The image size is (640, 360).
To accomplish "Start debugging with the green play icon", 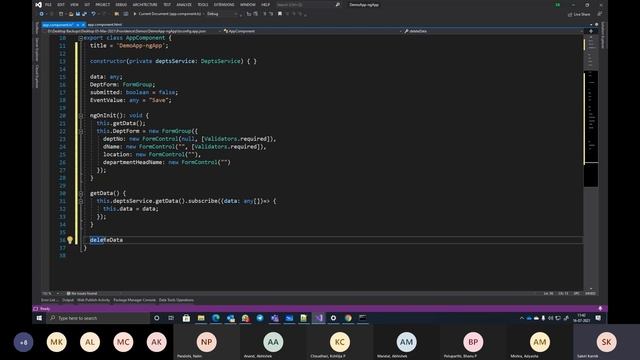I will pyautogui.click(x=135, y=14).
